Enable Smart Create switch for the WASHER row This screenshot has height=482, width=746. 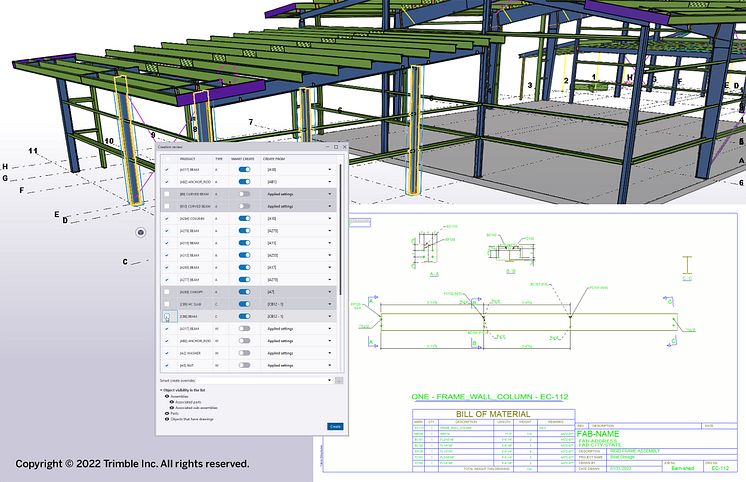coord(243,353)
